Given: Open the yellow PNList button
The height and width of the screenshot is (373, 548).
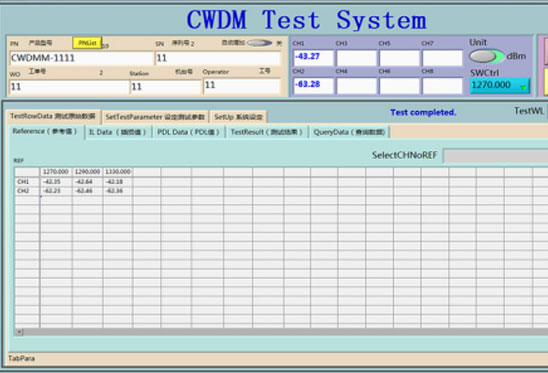Looking at the screenshot, I should (x=87, y=43).
